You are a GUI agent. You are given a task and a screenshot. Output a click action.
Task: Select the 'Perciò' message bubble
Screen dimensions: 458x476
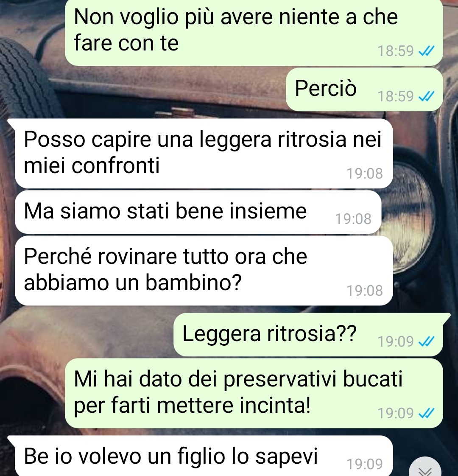tap(364, 89)
